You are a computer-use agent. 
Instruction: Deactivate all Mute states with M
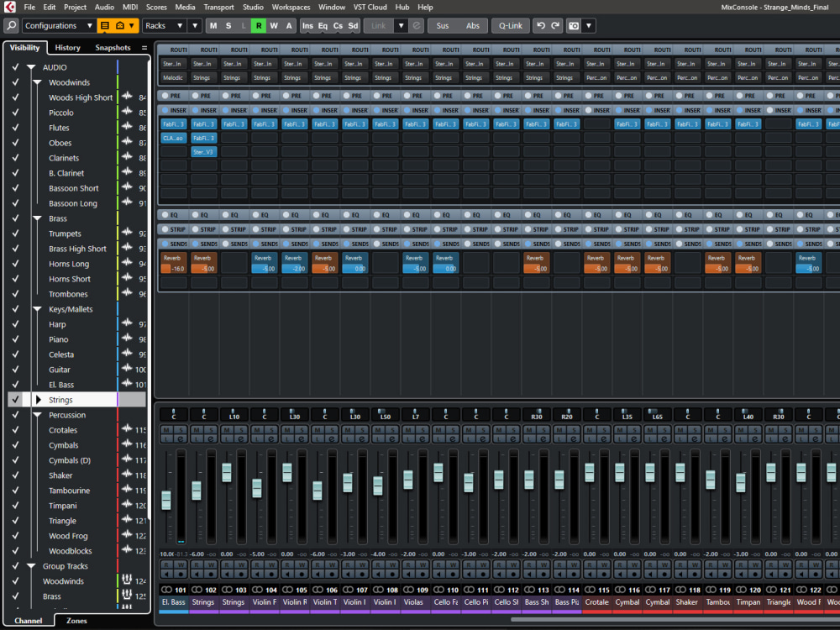(x=213, y=26)
